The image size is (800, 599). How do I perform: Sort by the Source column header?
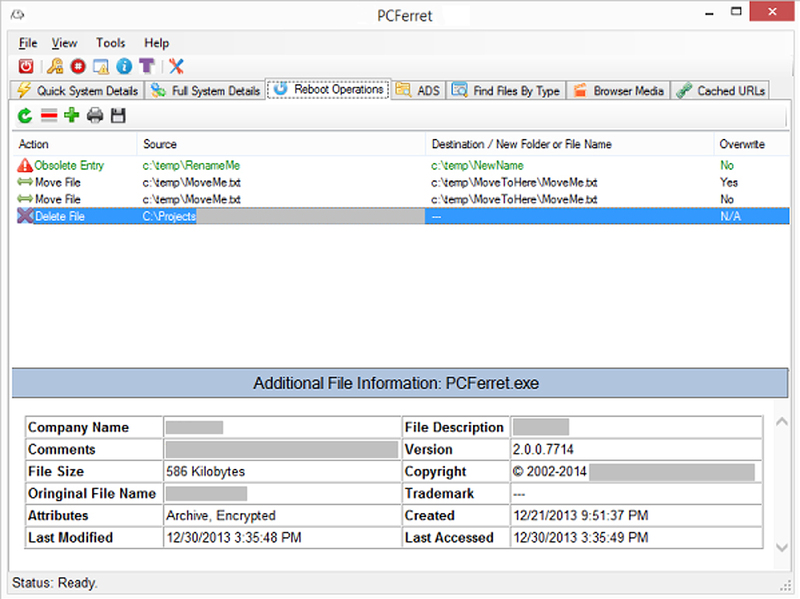(281, 144)
